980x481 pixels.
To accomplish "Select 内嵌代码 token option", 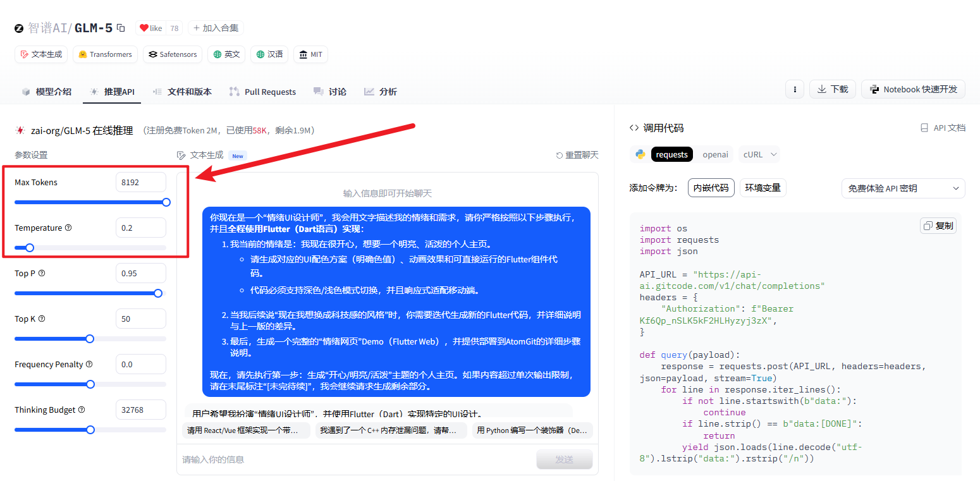I will (711, 188).
